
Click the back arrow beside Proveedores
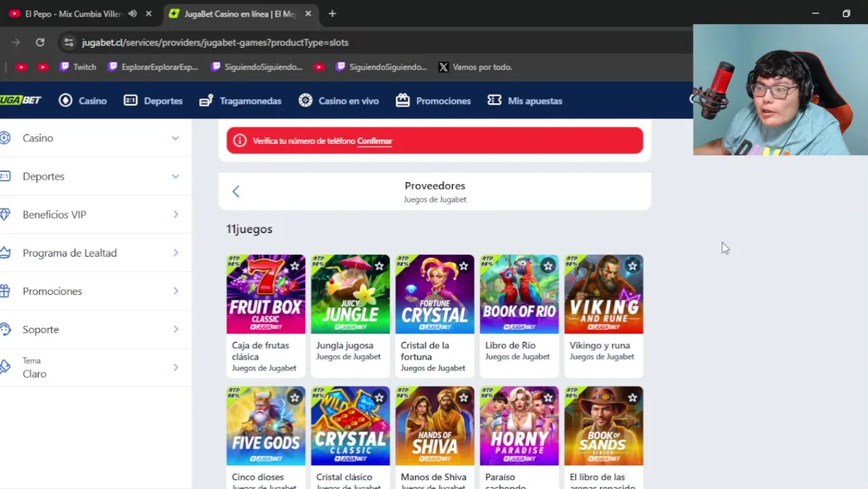236,192
